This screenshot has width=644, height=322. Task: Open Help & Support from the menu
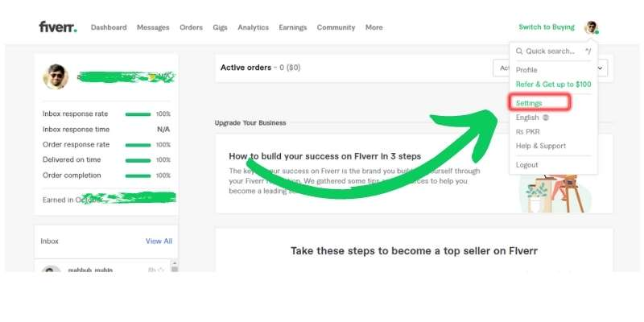tap(541, 146)
